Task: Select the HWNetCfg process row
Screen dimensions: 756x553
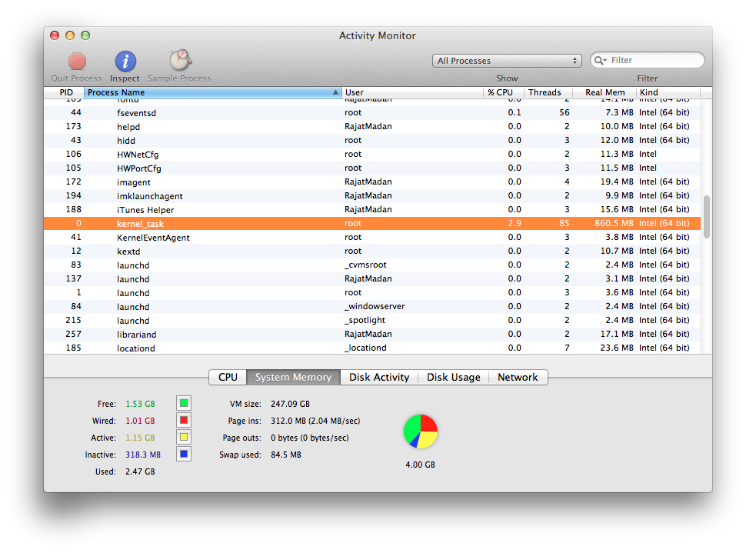Action: pyautogui.click(x=372, y=155)
